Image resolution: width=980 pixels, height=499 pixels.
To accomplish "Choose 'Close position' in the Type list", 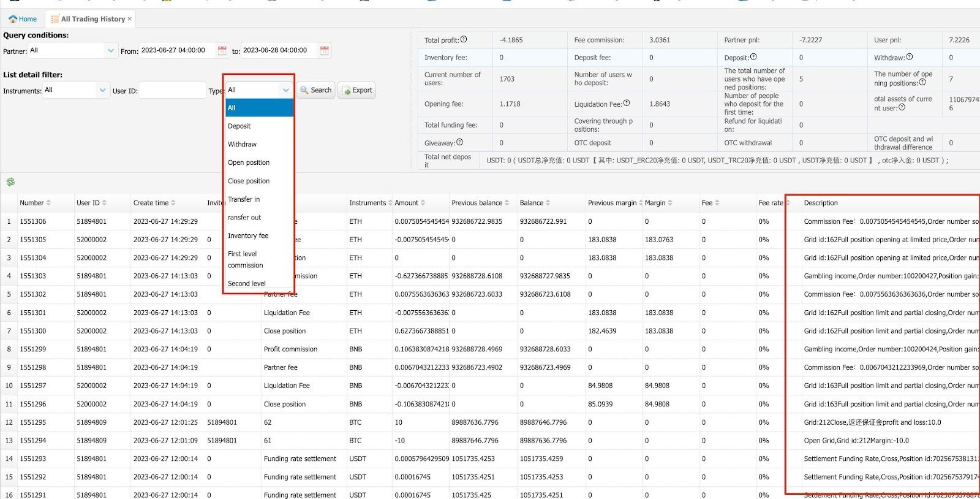I will 249,181.
